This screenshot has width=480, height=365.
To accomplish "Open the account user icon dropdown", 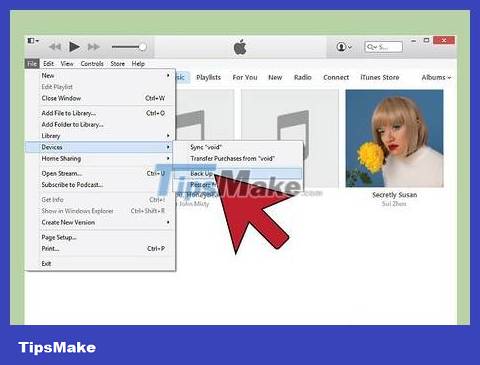I will (x=344, y=47).
